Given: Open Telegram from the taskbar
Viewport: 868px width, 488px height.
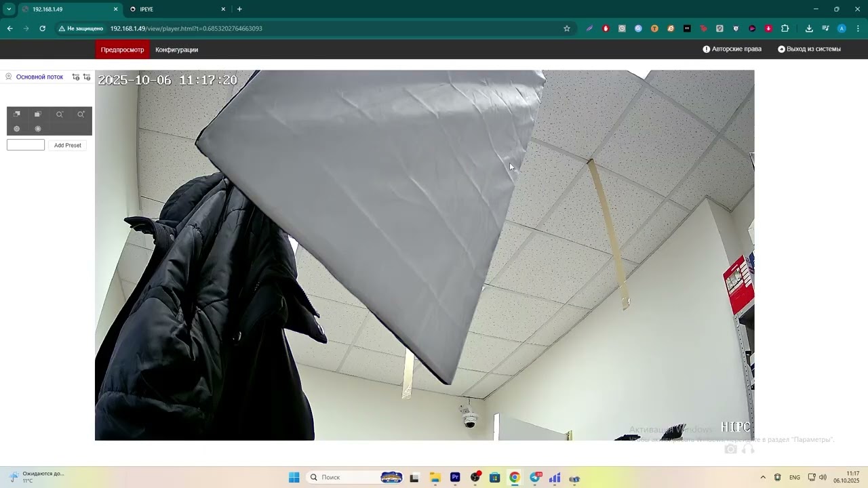Looking at the screenshot, I should pos(535,478).
